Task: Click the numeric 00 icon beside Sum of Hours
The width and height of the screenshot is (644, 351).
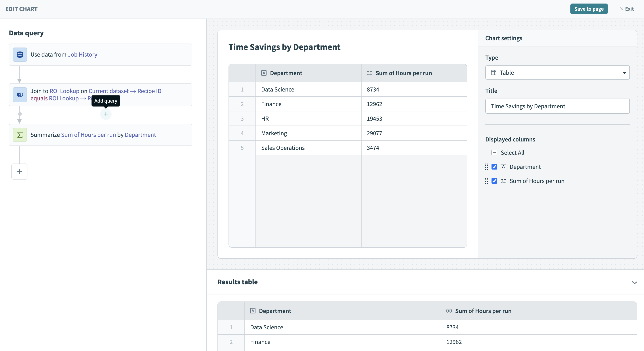Action: click(503, 181)
